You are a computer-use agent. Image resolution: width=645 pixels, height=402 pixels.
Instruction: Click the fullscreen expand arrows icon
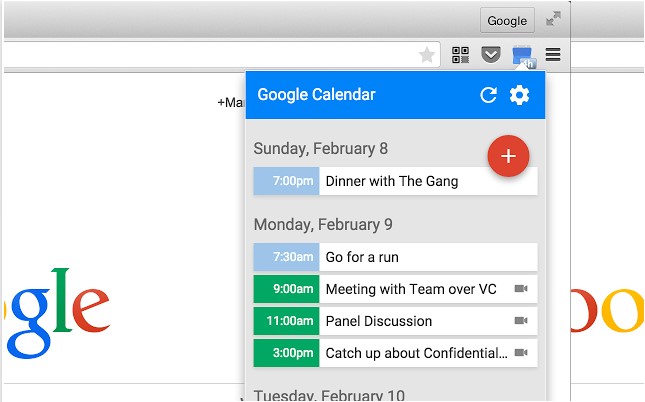553,19
